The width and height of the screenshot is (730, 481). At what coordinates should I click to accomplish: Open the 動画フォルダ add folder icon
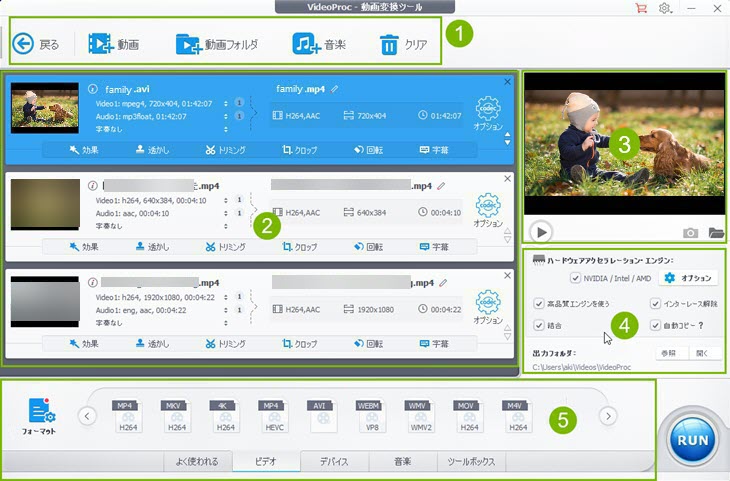pyautogui.click(x=188, y=44)
